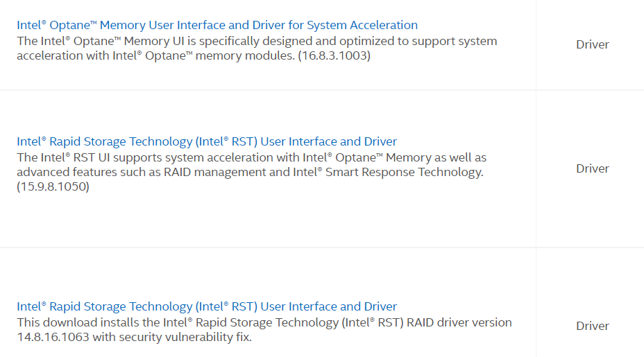Open the RST driver link with security vulnerability fix
Image resolution: width=644 pixels, height=357 pixels.
(x=207, y=306)
